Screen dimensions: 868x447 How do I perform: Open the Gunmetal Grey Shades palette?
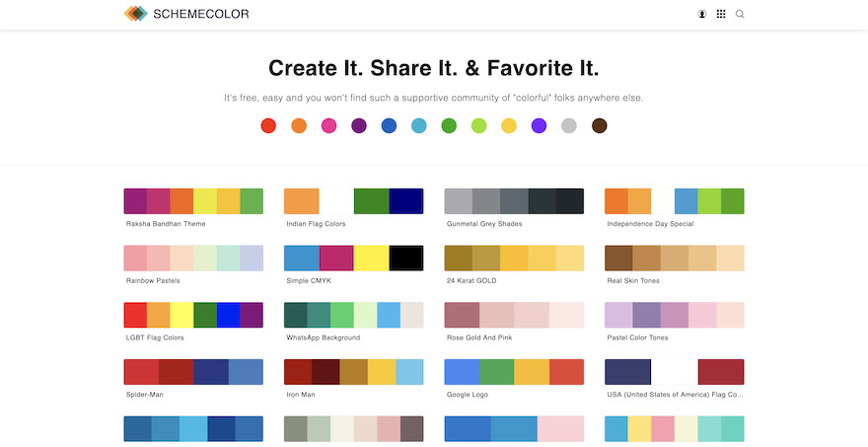(x=514, y=201)
